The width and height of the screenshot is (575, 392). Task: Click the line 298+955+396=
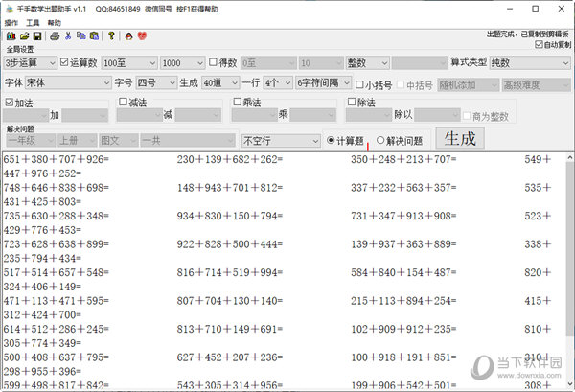pos(42,371)
